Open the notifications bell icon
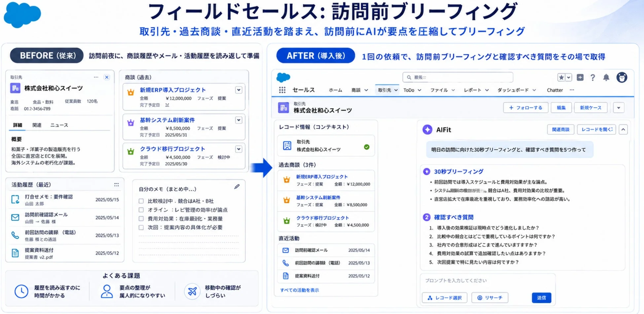 (606, 77)
